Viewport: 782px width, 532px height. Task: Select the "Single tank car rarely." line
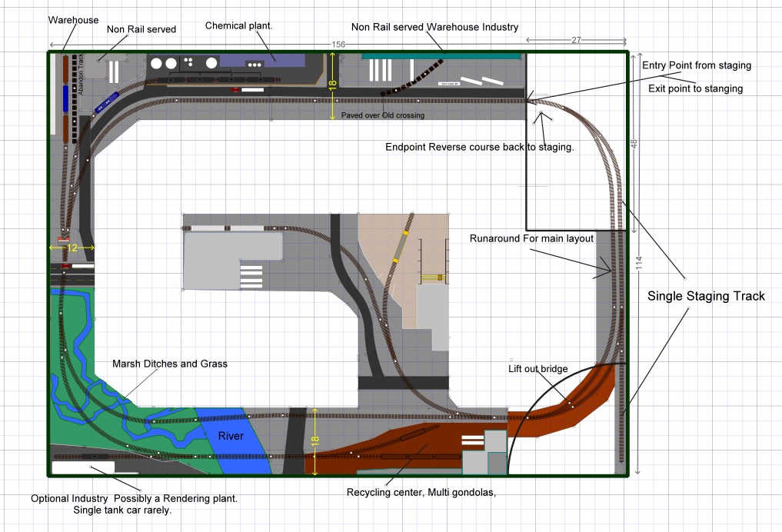pos(122,510)
